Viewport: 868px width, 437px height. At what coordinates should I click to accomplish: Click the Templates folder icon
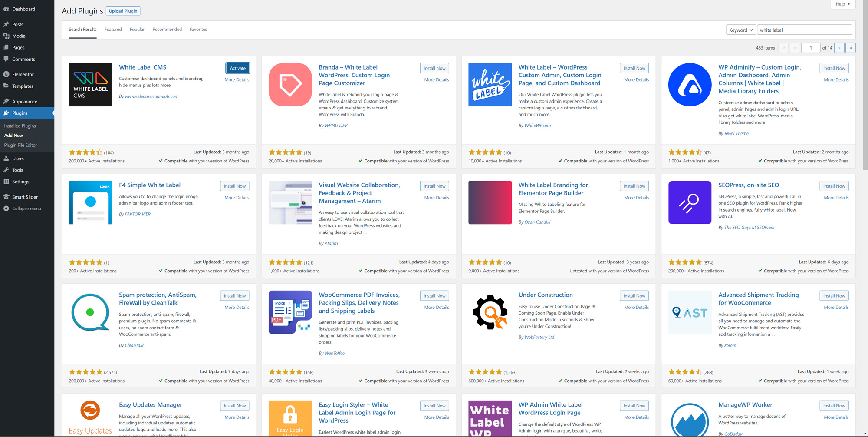tap(6, 86)
